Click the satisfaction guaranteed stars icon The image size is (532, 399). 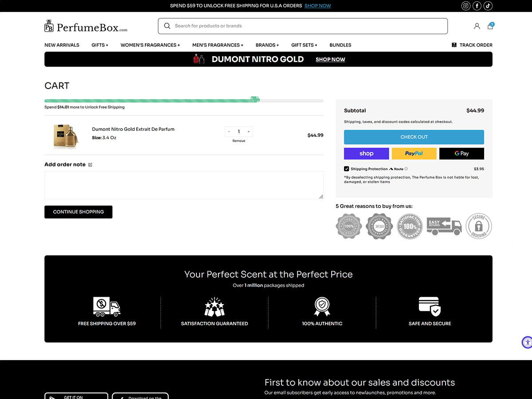215,307
